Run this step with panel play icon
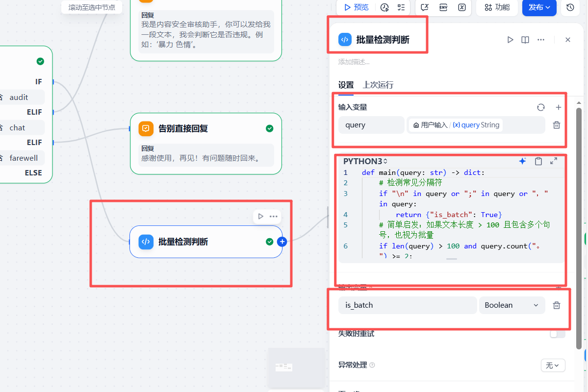 point(510,40)
